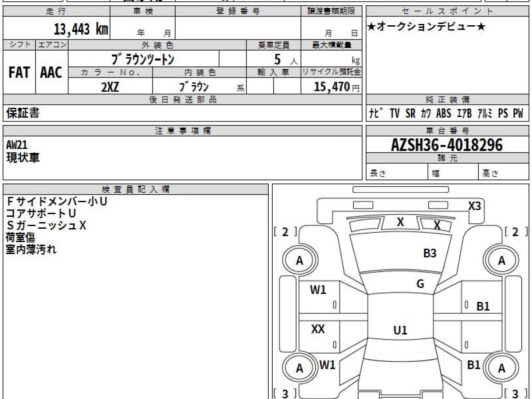Click the X3 mark on the diagram bumper
Viewport: 532px width, 399px height.
click(474, 206)
